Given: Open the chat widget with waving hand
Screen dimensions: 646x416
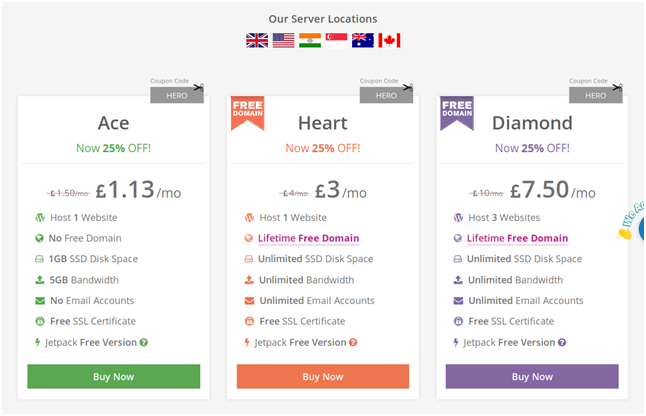Looking at the screenshot, I should coord(632,224).
